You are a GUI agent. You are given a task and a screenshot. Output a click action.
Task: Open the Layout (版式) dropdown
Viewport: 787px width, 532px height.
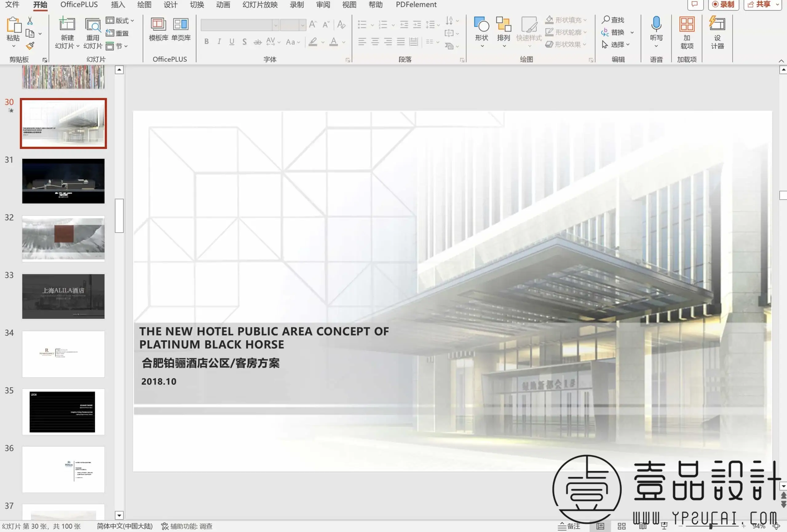(120, 21)
